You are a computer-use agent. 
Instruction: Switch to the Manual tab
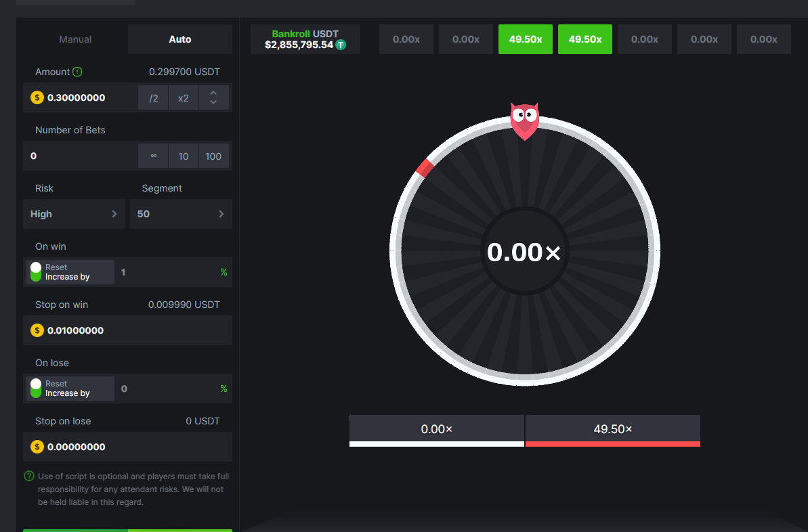coord(75,39)
